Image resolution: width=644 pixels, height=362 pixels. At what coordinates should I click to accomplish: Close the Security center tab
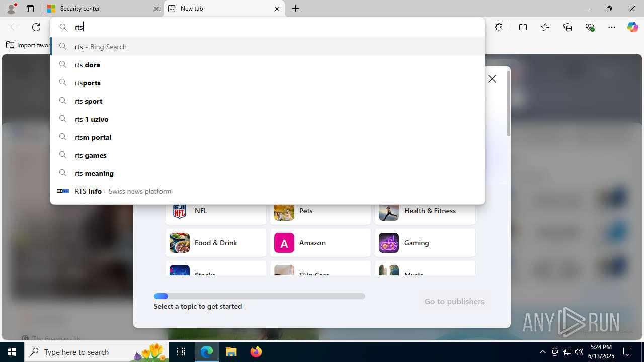pyautogui.click(x=156, y=9)
